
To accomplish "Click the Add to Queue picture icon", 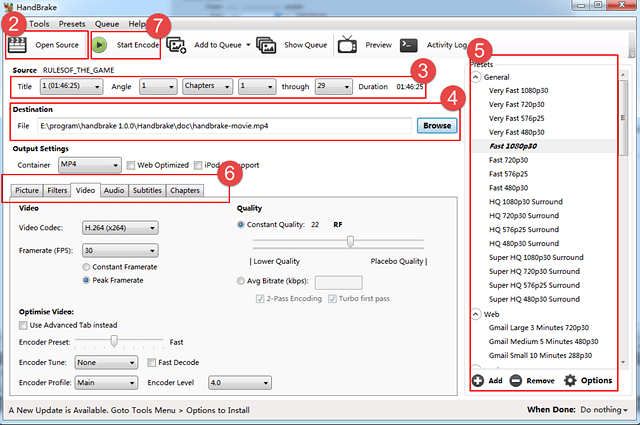I will 176,45.
